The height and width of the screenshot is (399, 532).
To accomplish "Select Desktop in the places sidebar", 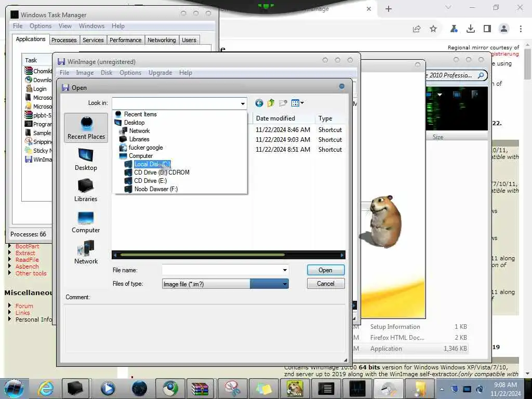I will pyautogui.click(x=86, y=159).
